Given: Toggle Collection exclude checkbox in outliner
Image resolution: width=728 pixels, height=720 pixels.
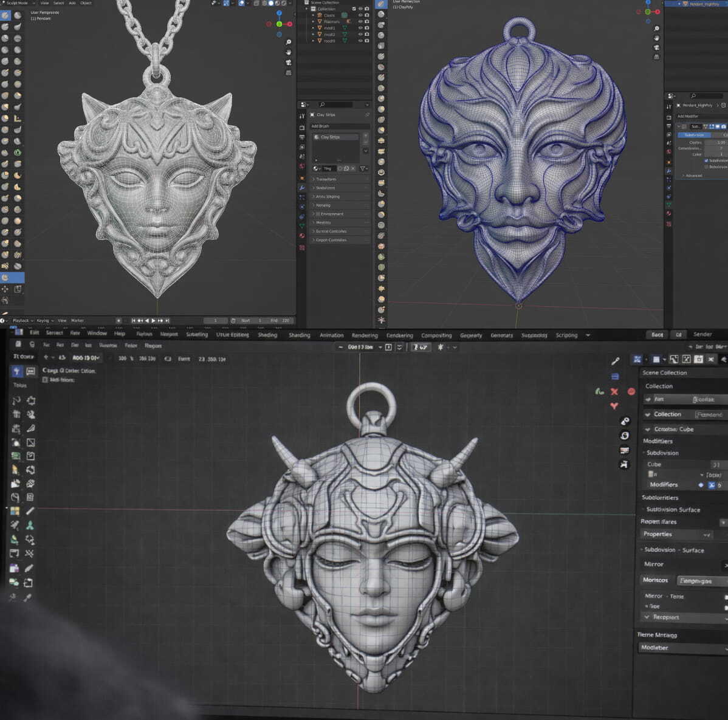Looking at the screenshot, I should click(x=354, y=9).
